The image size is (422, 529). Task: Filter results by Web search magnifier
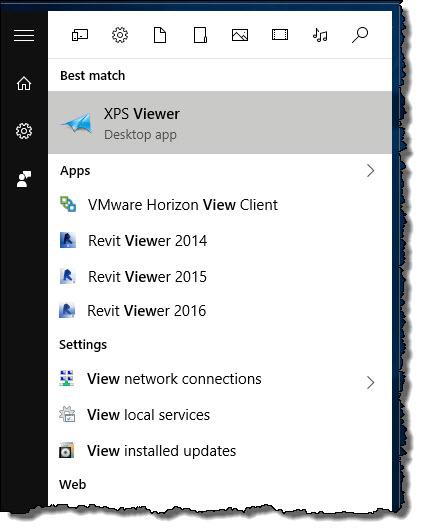pos(360,35)
